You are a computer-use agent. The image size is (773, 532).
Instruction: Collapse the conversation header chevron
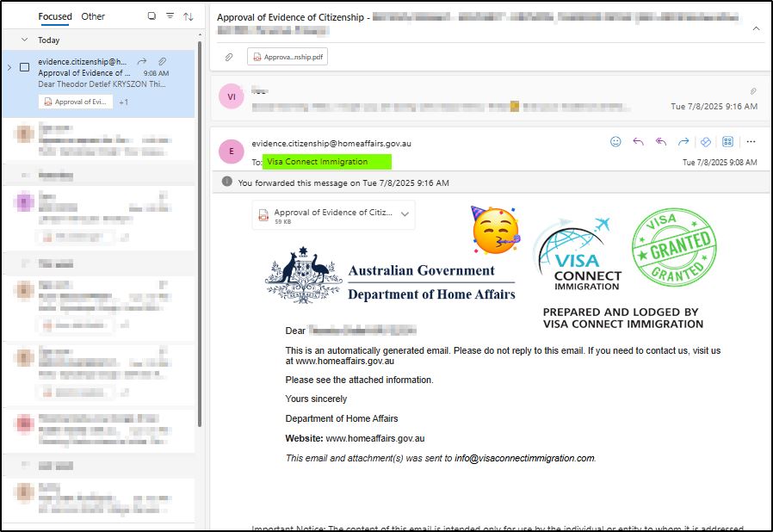756,28
